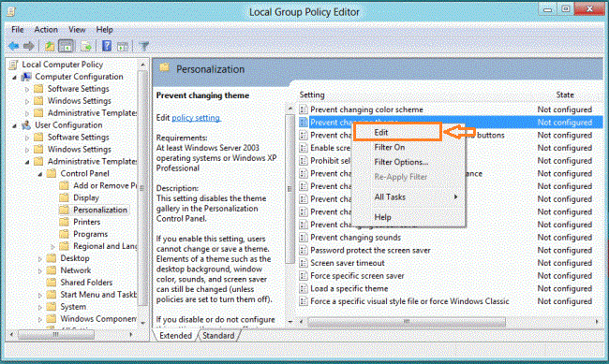Close the Local Group Policy Editor window
609x364 pixels.
point(589,9)
